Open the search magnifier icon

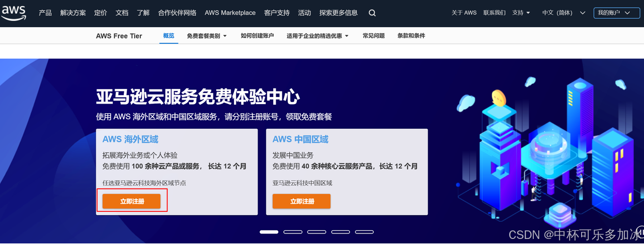pos(372,13)
